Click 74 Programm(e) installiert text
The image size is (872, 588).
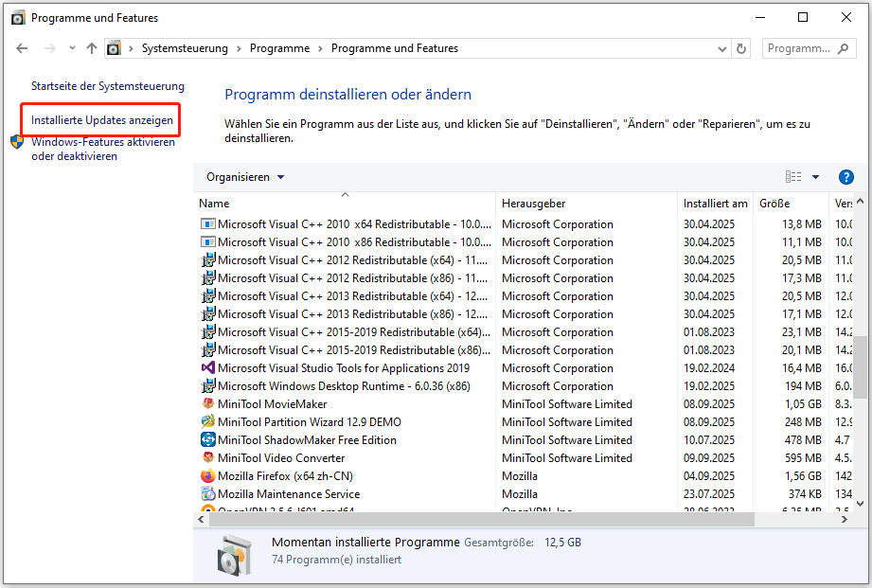coord(336,560)
